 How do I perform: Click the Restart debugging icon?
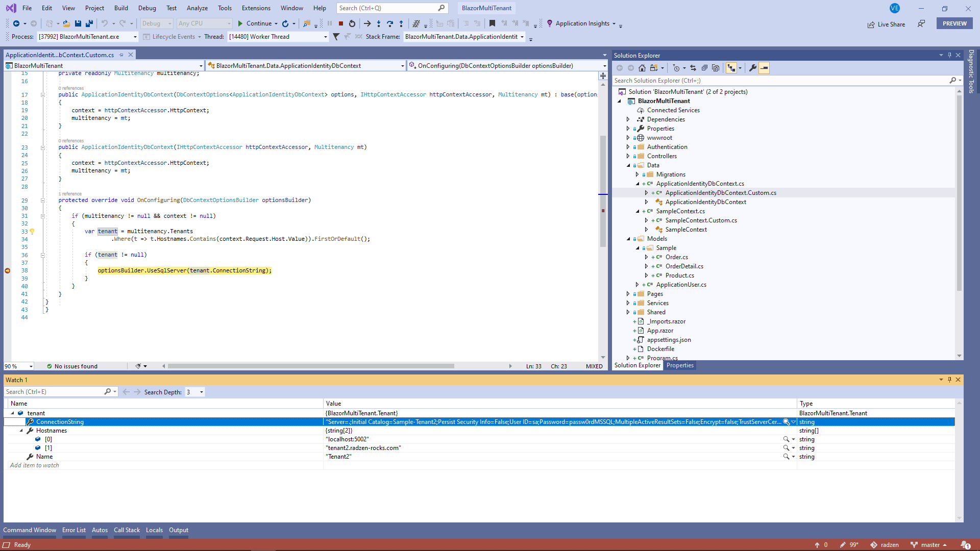click(352, 23)
